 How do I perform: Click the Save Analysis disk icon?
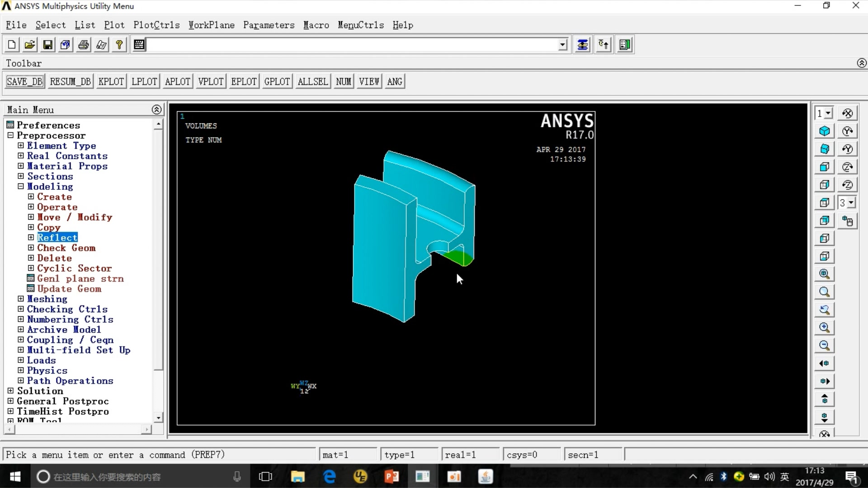(x=47, y=45)
